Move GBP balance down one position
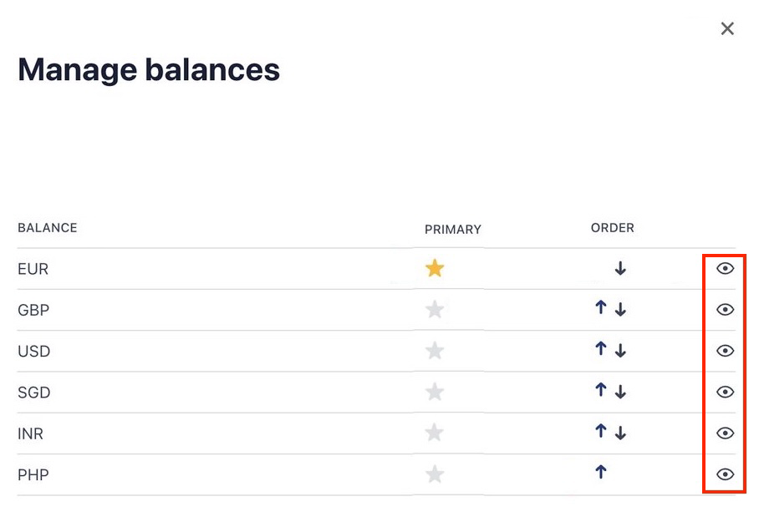This screenshot has width=759, height=532. click(620, 310)
